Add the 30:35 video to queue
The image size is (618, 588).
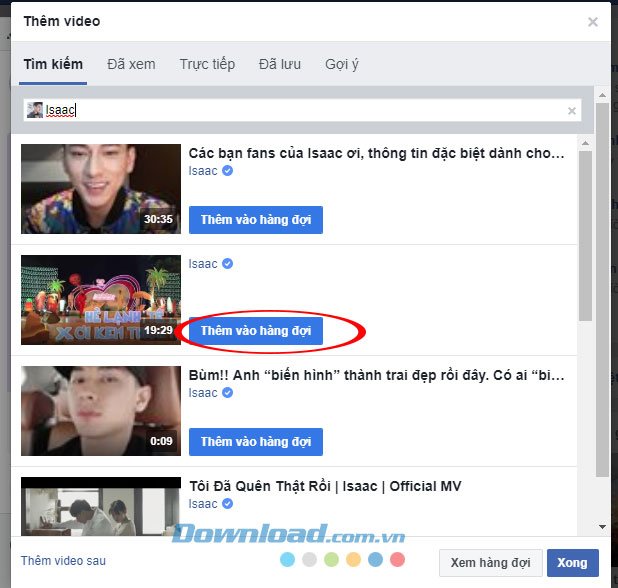click(x=256, y=220)
